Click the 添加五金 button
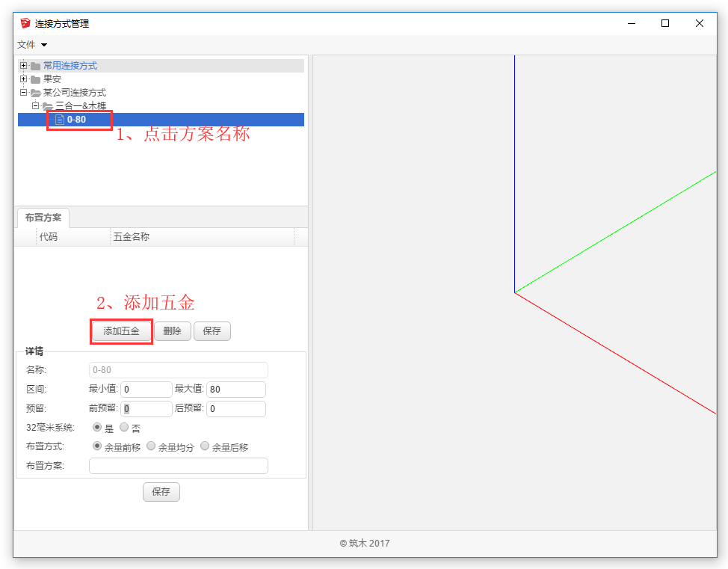Image resolution: width=728 pixels, height=569 pixels. (x=121, y=331)
